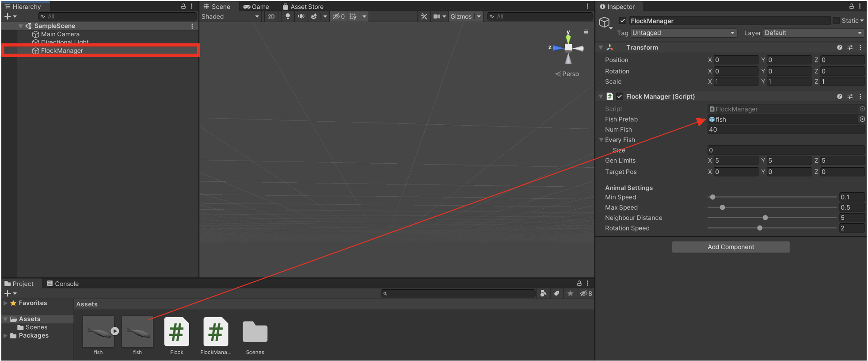The width and height of the screenshot is (868, 361).
Task: Select the Scene tab
Action: click(x=217, y=7)
